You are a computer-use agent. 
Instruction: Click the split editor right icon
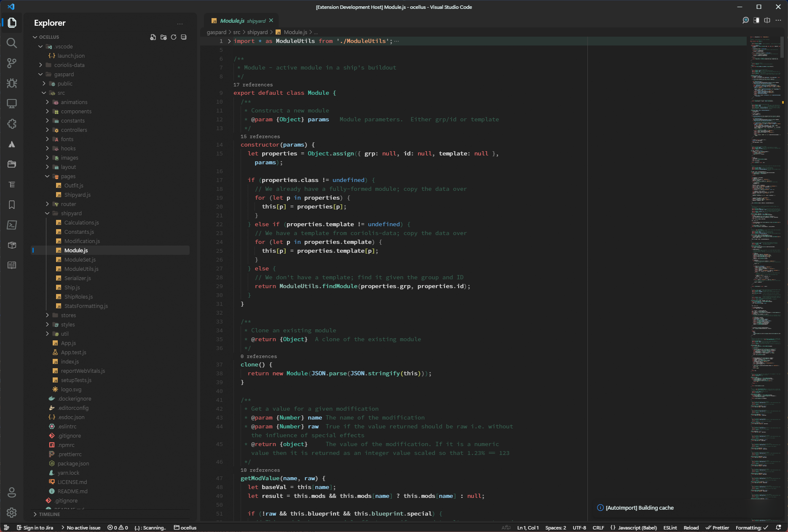tap(767, 20)
